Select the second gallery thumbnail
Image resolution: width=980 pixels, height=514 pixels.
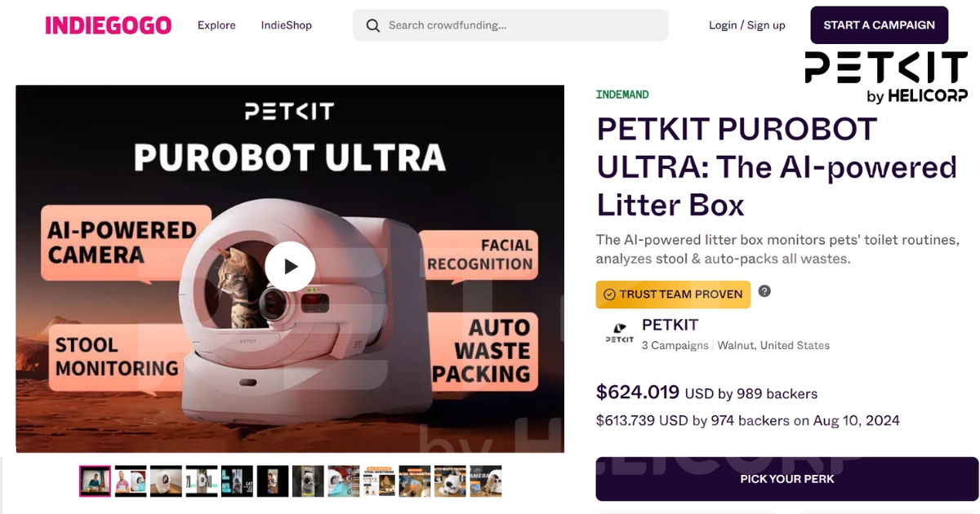(131, 481)
